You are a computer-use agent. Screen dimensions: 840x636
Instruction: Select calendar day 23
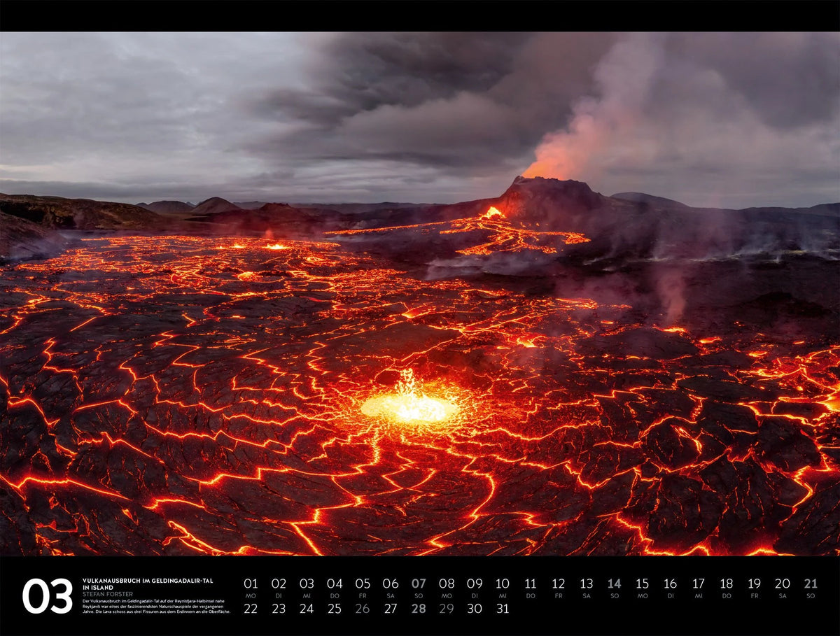279,609
